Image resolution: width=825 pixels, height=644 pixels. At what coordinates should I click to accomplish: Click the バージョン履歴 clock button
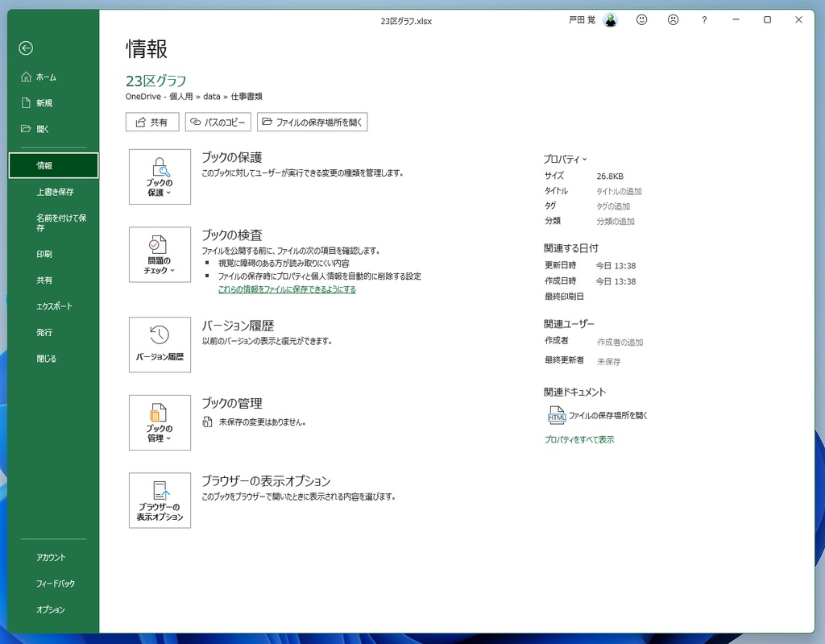click(160, 345)
